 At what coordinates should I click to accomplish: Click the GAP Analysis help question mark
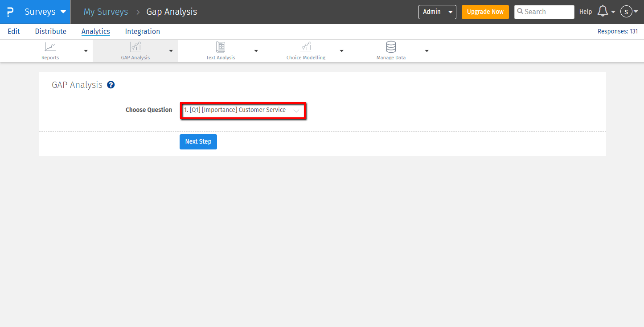click(x=111, y=85)
